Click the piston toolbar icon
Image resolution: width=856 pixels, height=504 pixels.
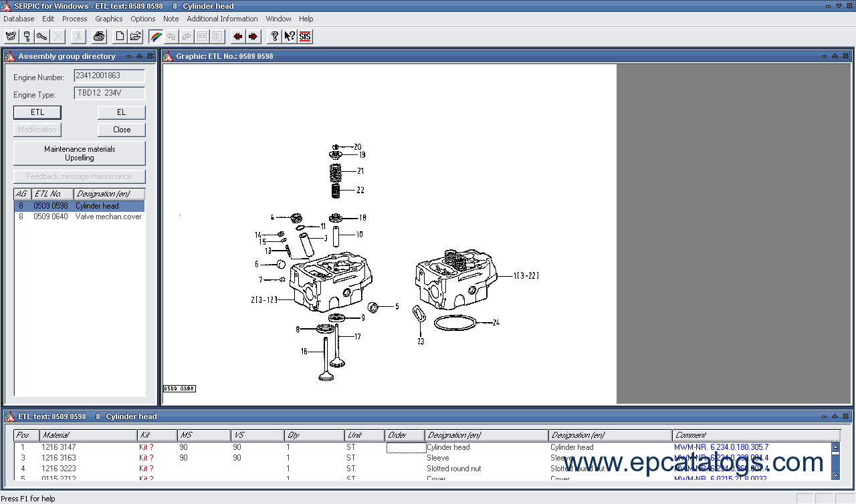pyautogui.click(x=27, y=36)
